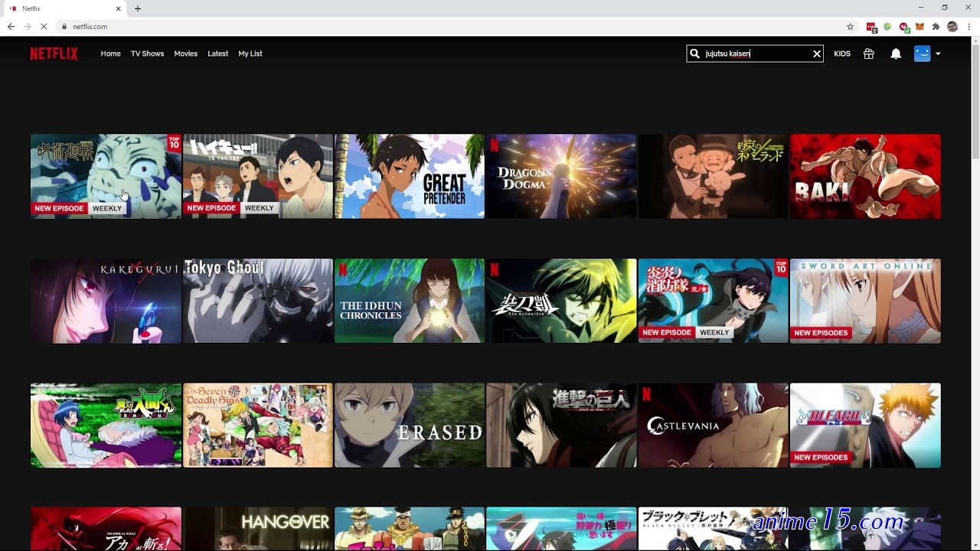
Task: Click the gift box icon
Action: click(868, 54)
